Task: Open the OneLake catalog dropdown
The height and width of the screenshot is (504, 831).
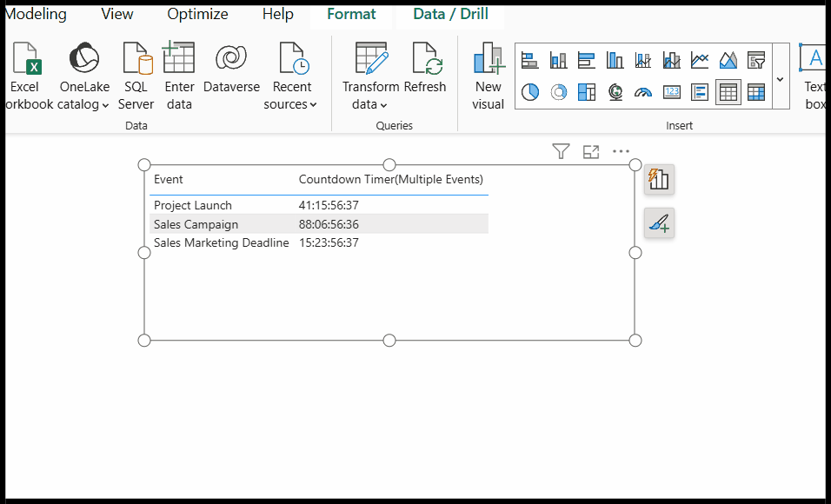Action: pyautogui.click(x=83, y=96)
